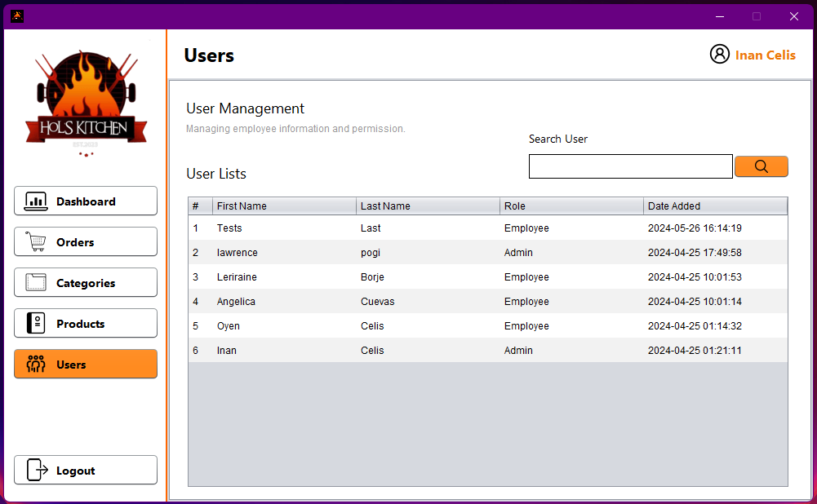Click the Users people group icon

36,364
